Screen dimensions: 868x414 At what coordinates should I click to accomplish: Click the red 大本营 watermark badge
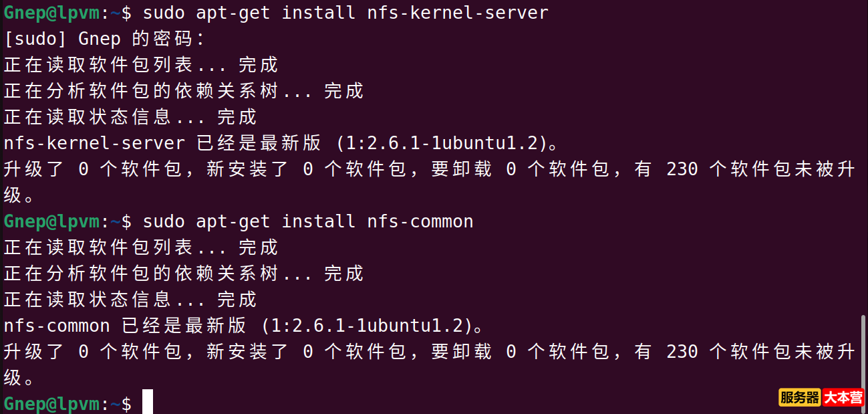843,398
